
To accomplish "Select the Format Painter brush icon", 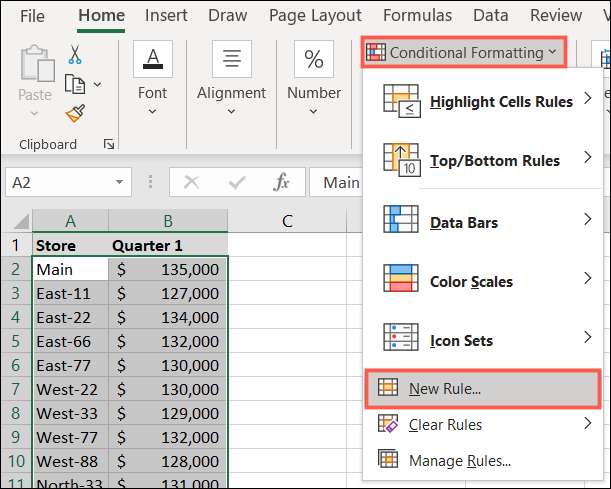I will coord(75,113).
